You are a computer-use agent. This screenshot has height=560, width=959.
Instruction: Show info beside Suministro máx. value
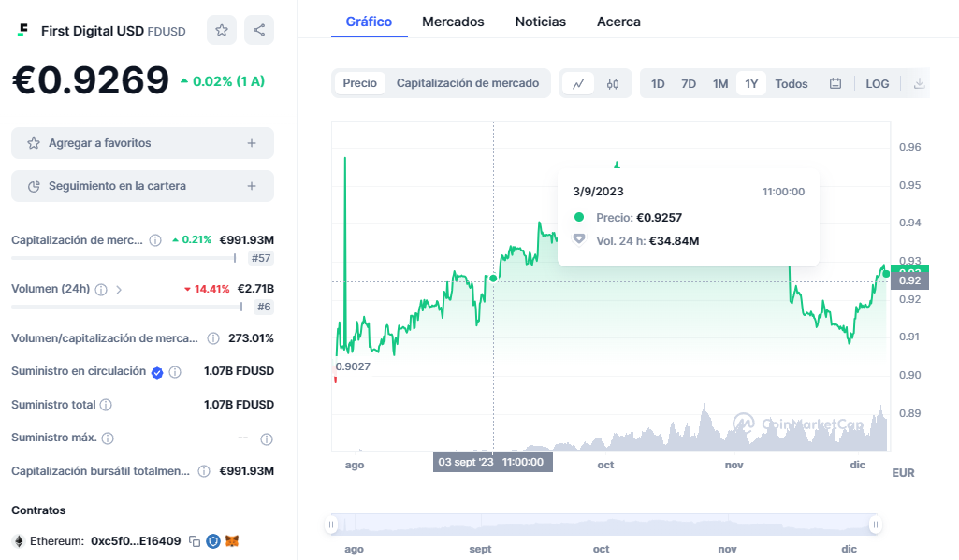267,439
